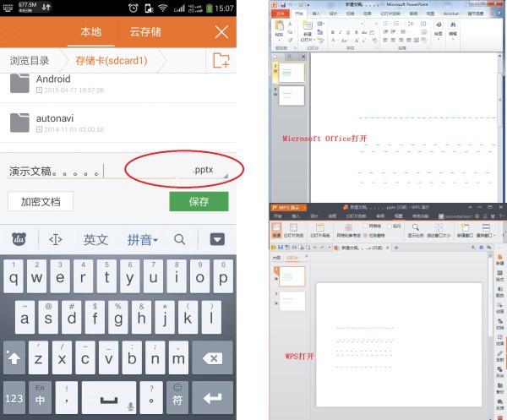
Task: Tap the new folder icon
Action: point(221,61)
